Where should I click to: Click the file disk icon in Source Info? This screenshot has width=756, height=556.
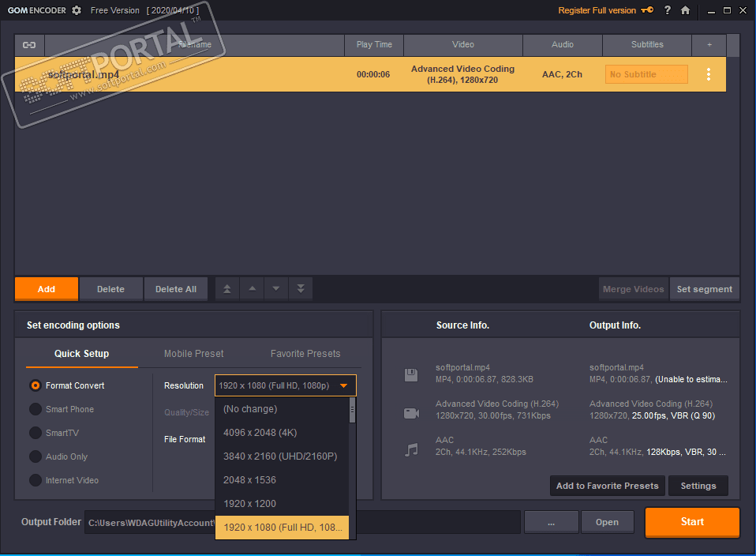click(411, 375)
